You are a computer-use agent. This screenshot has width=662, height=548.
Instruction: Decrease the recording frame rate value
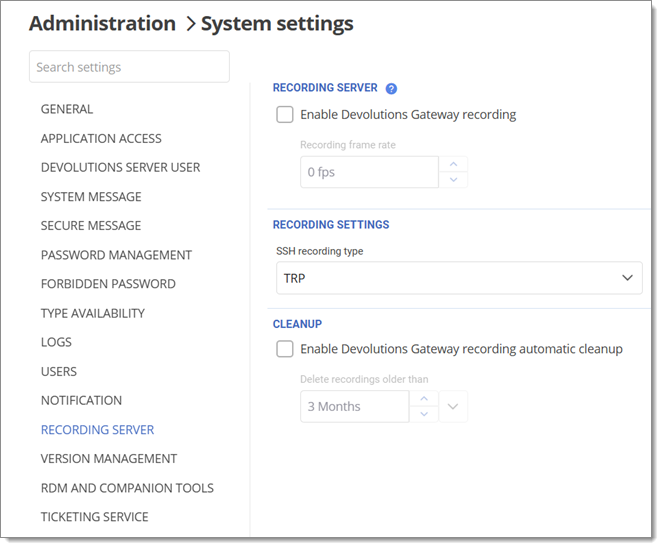coord(453,180)
